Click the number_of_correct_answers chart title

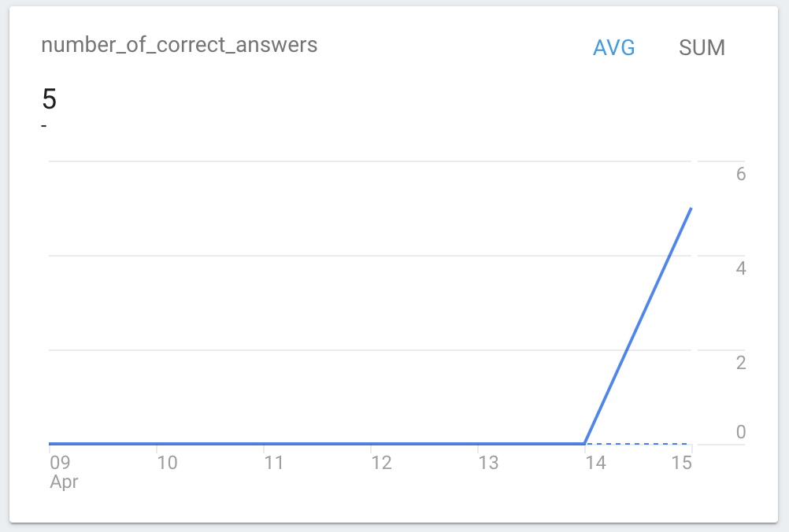tap(179, 45)
